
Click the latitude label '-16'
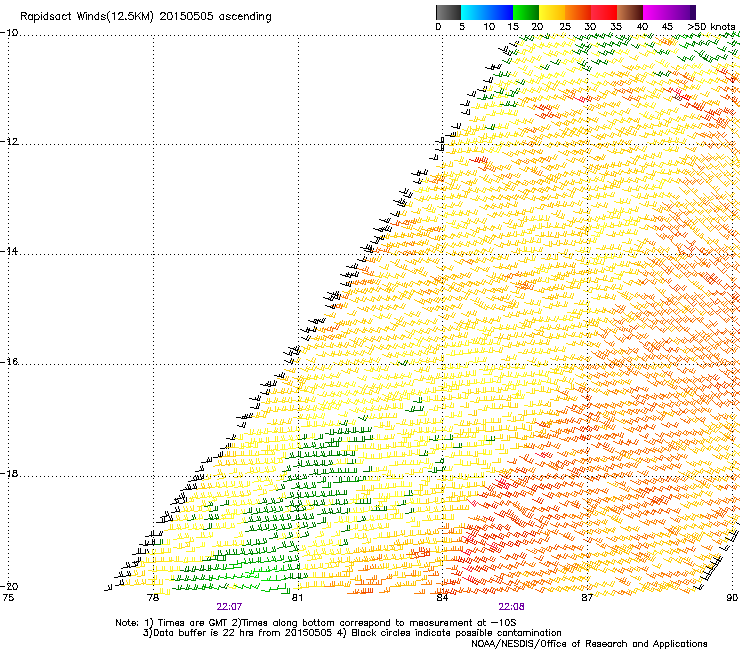[9, 362]
